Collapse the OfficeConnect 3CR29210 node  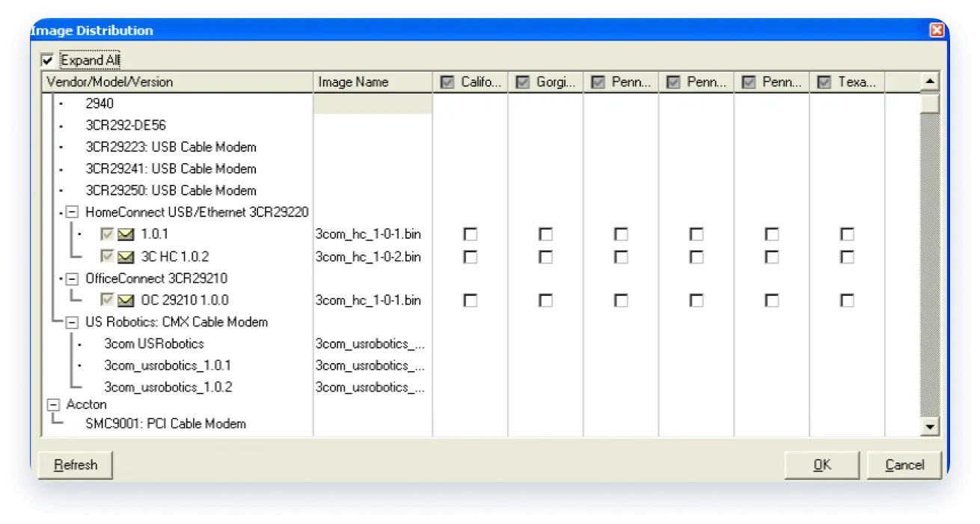pos(72,278)
